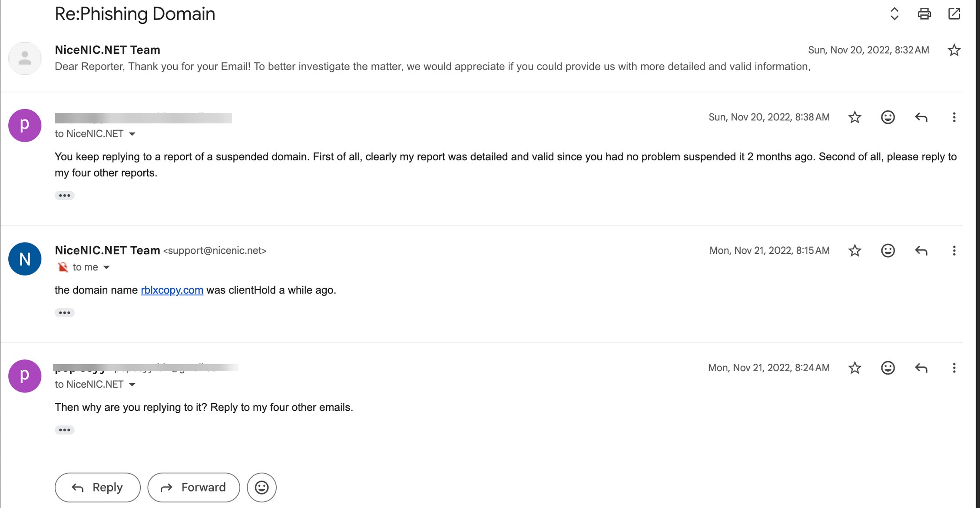
Task: Add emoji reaction to 8:38 AM message
Action: pos(887,117)
